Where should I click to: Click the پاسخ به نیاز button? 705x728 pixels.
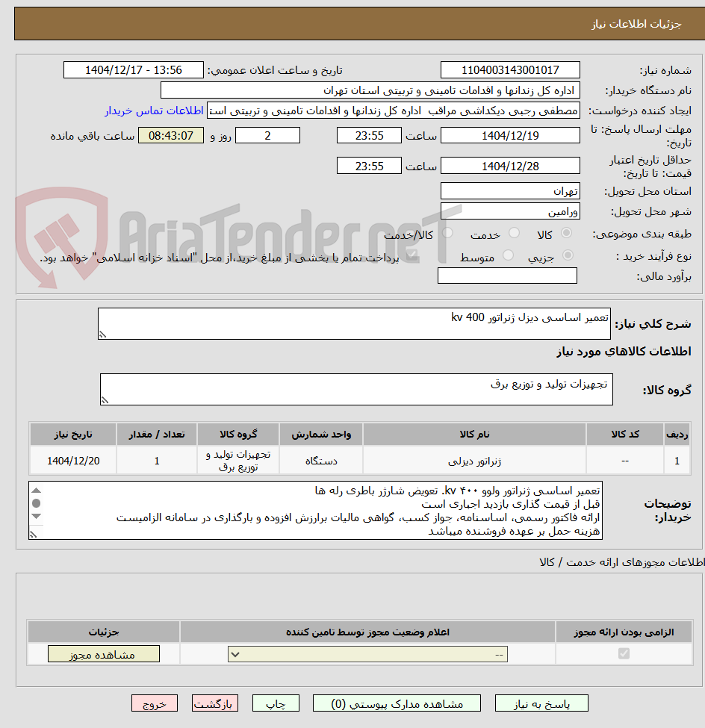[541, 703]
